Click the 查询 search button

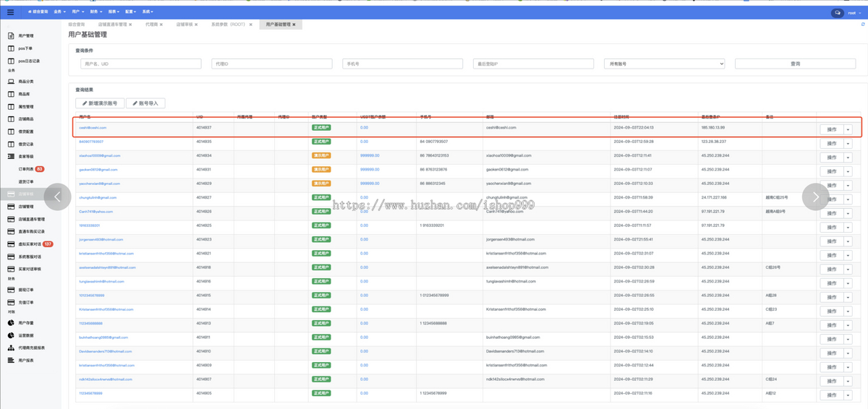click(795, 64)
